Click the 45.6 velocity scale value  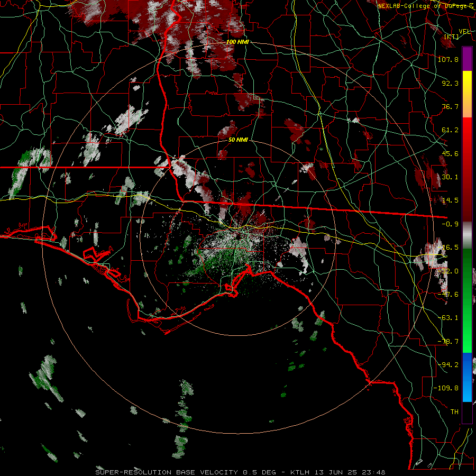coord(450,153)
